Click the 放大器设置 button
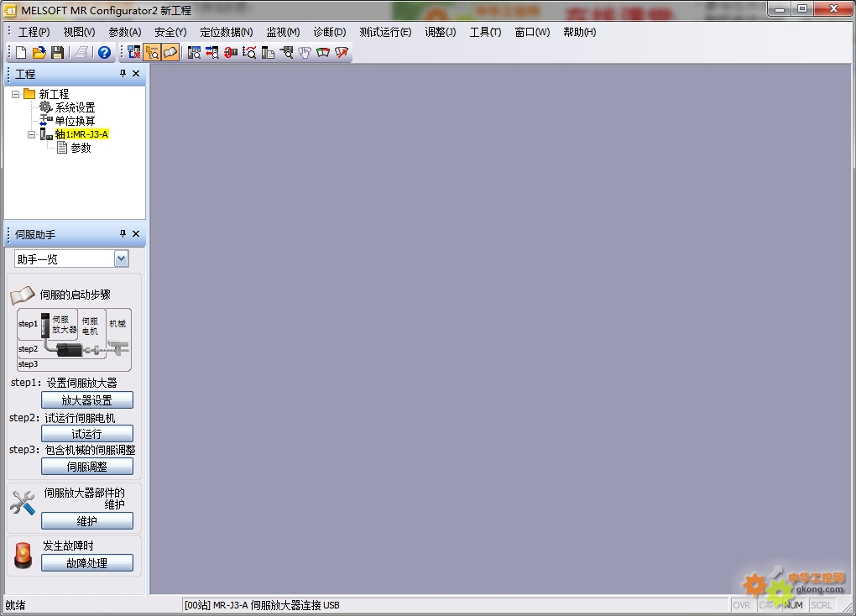Image resolution: width=856 pixels, height=616 pixels. point(87,400)
